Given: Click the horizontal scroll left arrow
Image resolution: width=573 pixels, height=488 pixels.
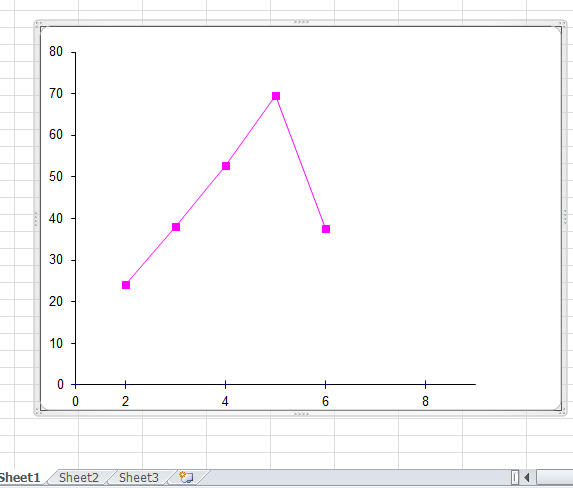Looking at the screenshot, I should pos(527,477).
